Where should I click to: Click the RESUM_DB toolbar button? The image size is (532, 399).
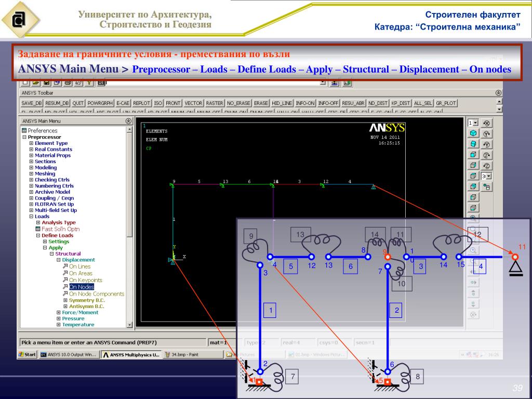point(57,103)
